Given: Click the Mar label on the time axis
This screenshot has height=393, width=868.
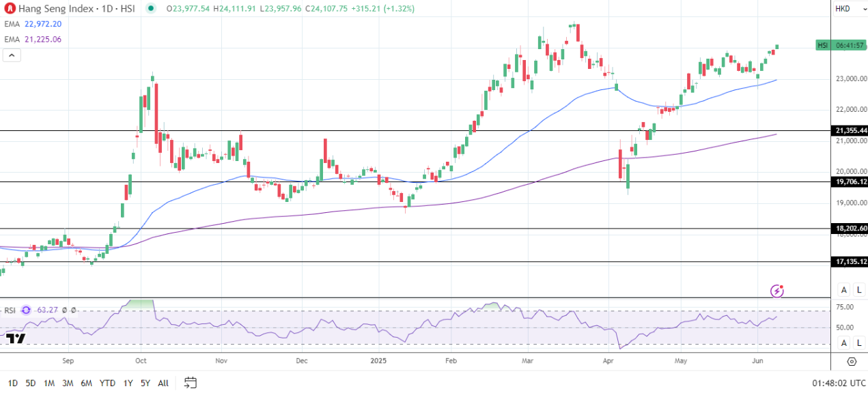Looking at the screenshot, I should click(527, 360).
